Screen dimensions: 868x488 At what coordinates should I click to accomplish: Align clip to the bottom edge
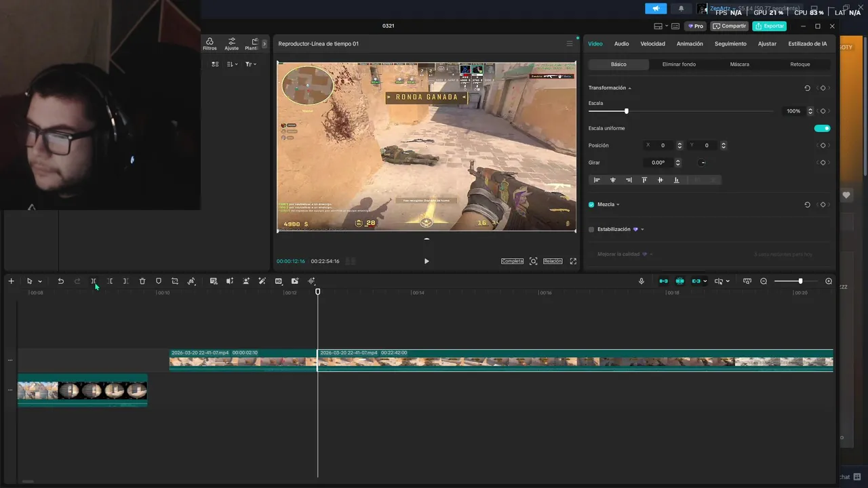point(676,180)
